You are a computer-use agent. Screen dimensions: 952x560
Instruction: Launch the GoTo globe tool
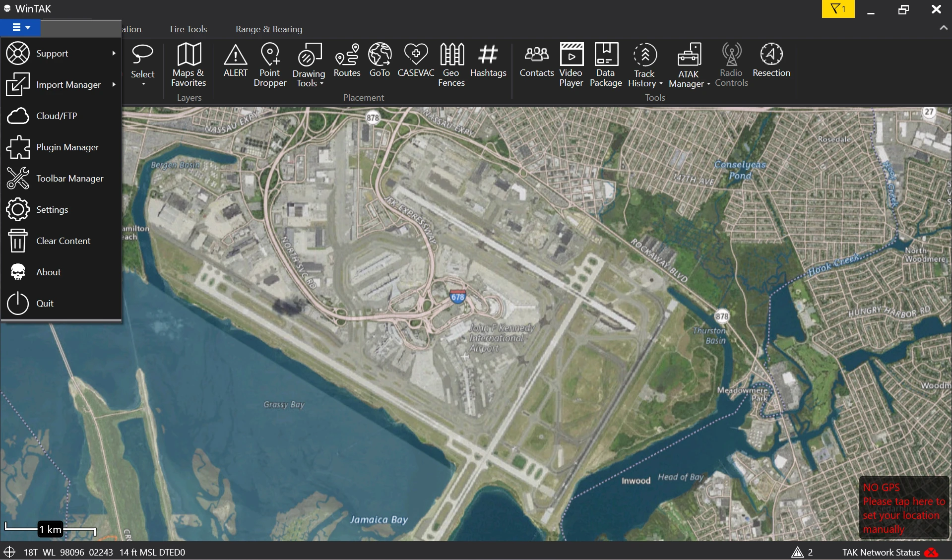(x=380, y=61)
